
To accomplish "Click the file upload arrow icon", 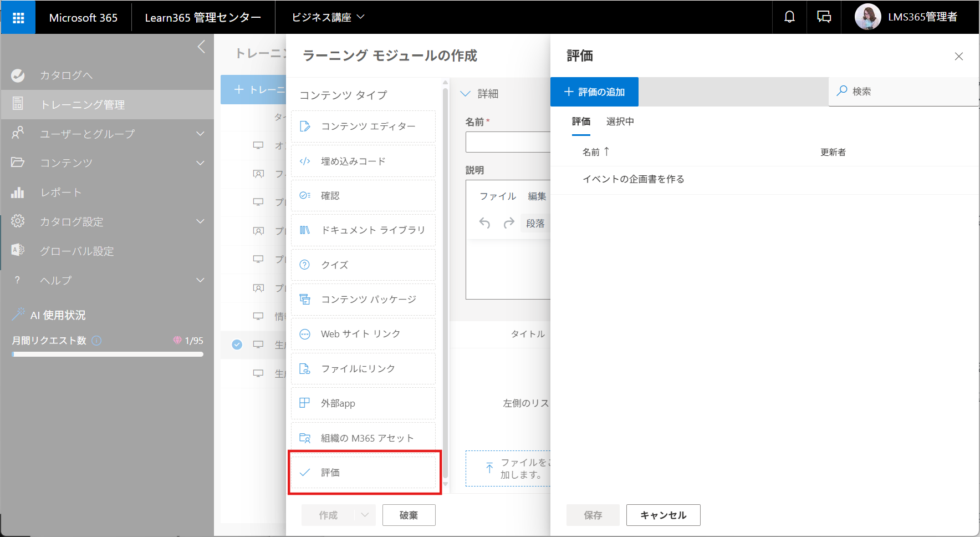I will pyautogui.click(x=489, y=468).
